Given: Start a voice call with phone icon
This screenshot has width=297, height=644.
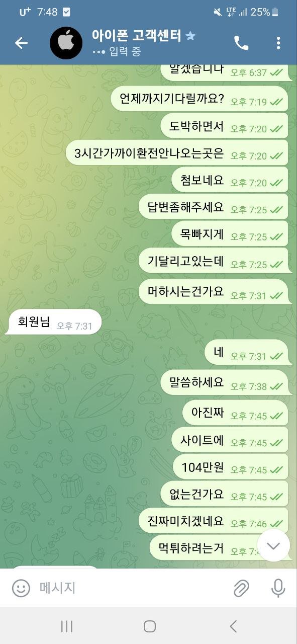Looking at the screenshot, I should pyautogui.click(x=241, y=43).
